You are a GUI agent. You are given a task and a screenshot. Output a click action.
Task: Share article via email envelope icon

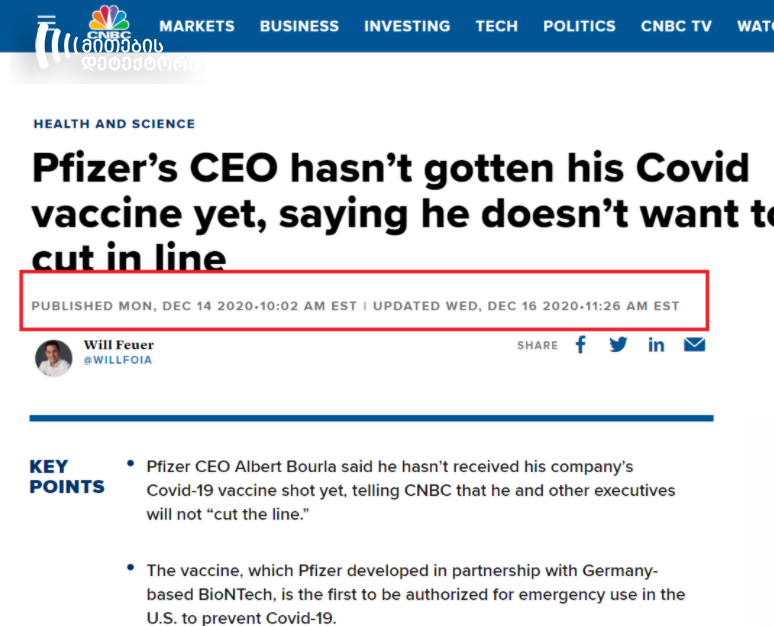pos(695,345)
